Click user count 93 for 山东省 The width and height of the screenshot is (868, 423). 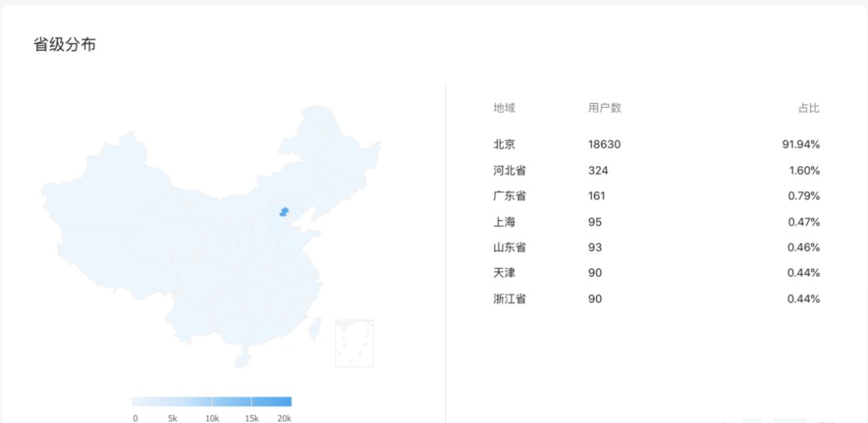click(595, 247)
